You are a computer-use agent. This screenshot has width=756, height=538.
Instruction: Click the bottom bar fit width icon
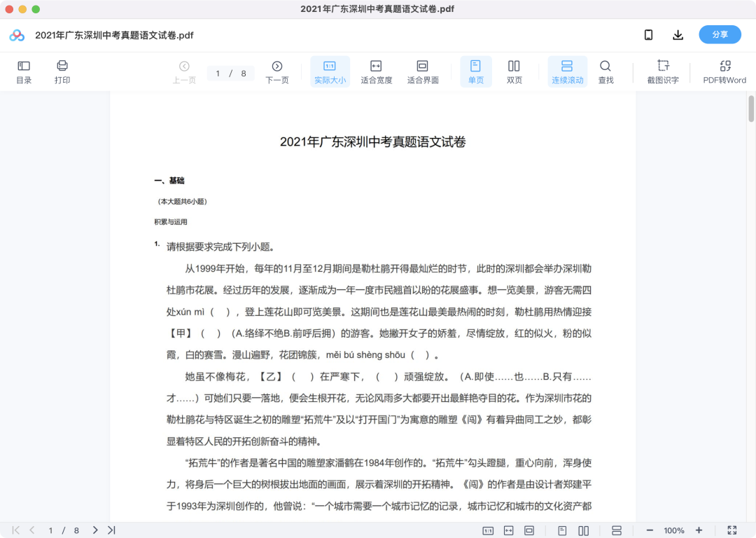point(509,531)
